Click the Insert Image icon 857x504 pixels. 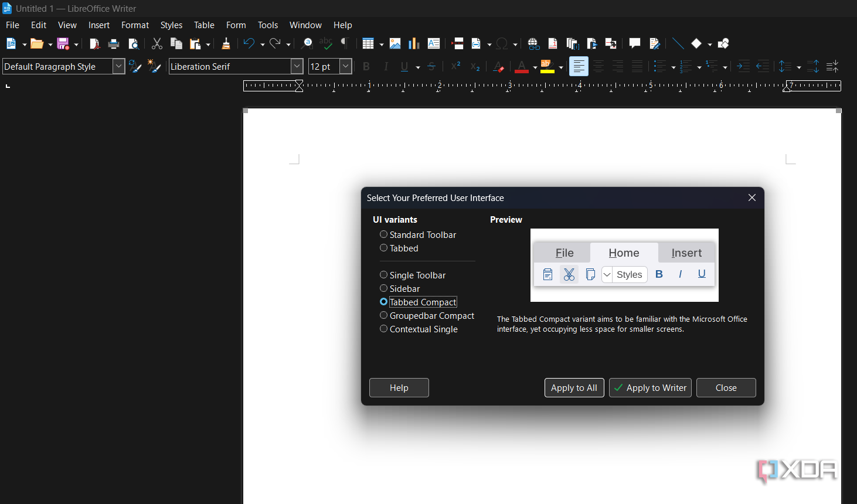pyautogui.click(x=395, y=43)
